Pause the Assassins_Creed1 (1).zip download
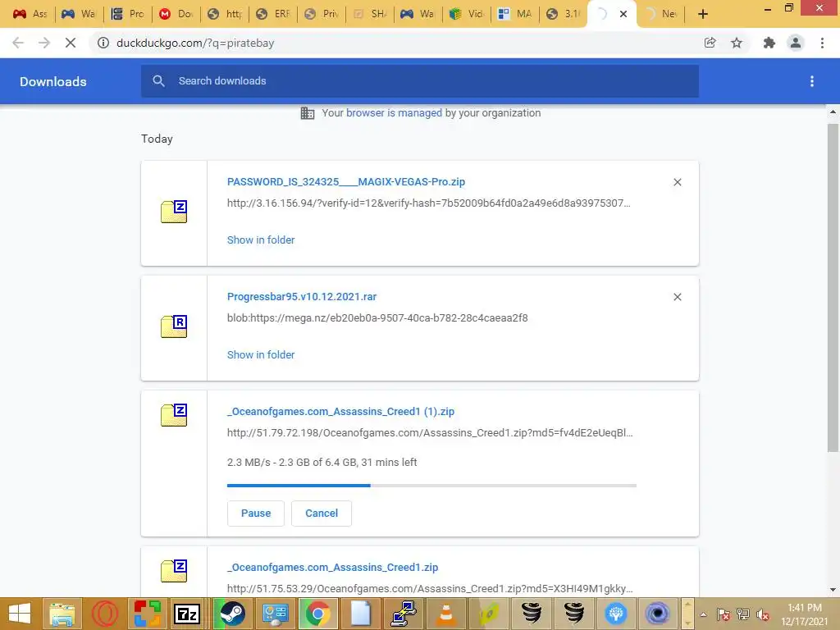840x630 pixels. 256,514
